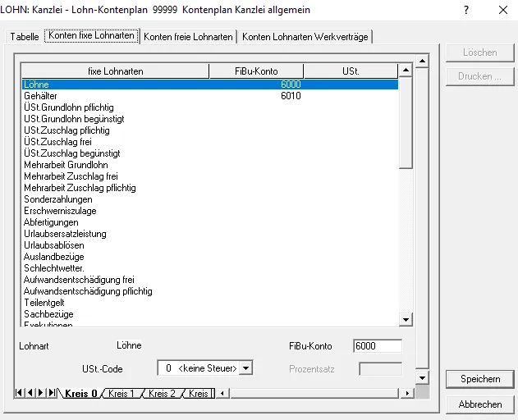Open USt.-Code dropdown list
Image resolution: width=518 pixels, height=420 pixels.
tap(245, 367)
